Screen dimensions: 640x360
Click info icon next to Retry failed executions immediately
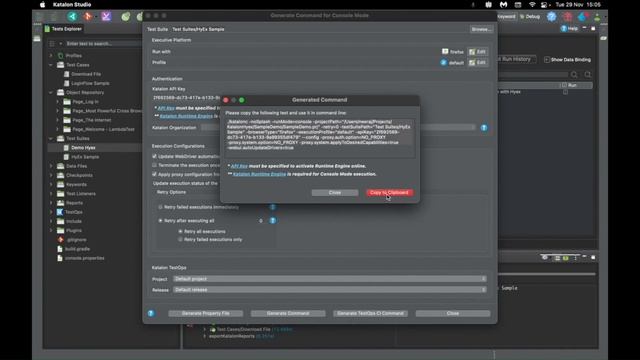click(273, 207)
